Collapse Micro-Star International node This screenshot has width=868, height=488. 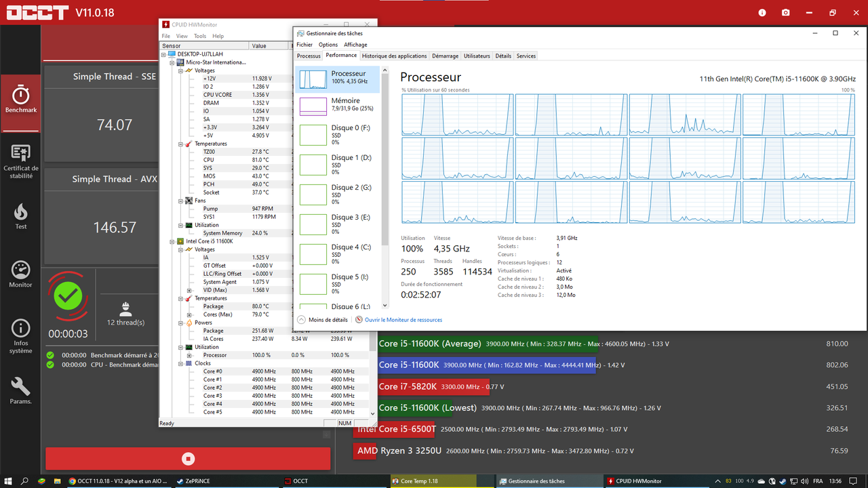point(172,62)
